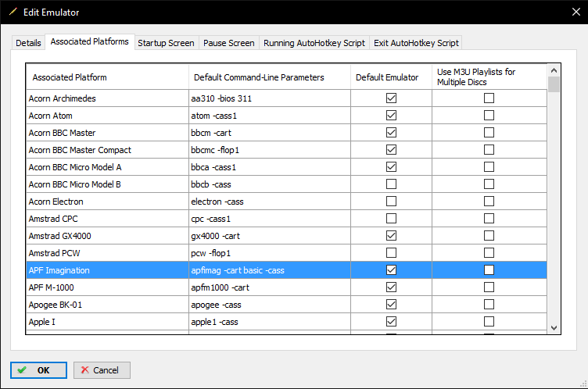Click the 'apfm1000 -cart' parameters cell
This screenshot has width=588, height=389.
point(270,287)
